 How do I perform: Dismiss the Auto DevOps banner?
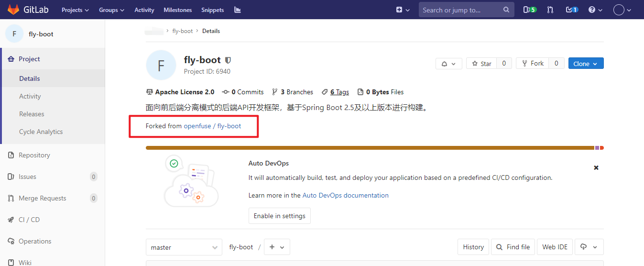tap(596, 168)
